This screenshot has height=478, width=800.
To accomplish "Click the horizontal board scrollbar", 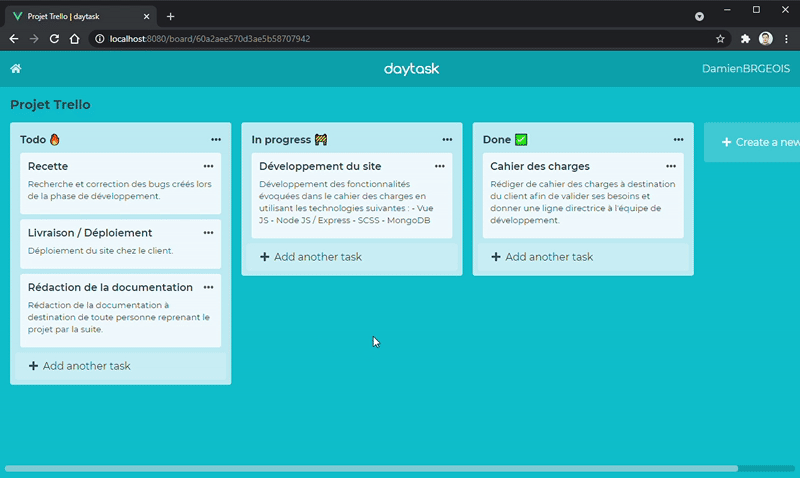I will (371, 468).
